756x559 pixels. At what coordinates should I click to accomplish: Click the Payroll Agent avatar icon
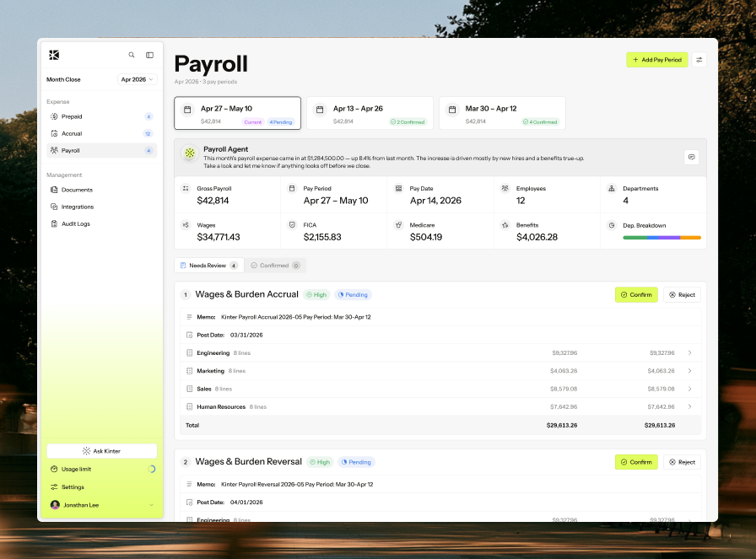point(190,153)
